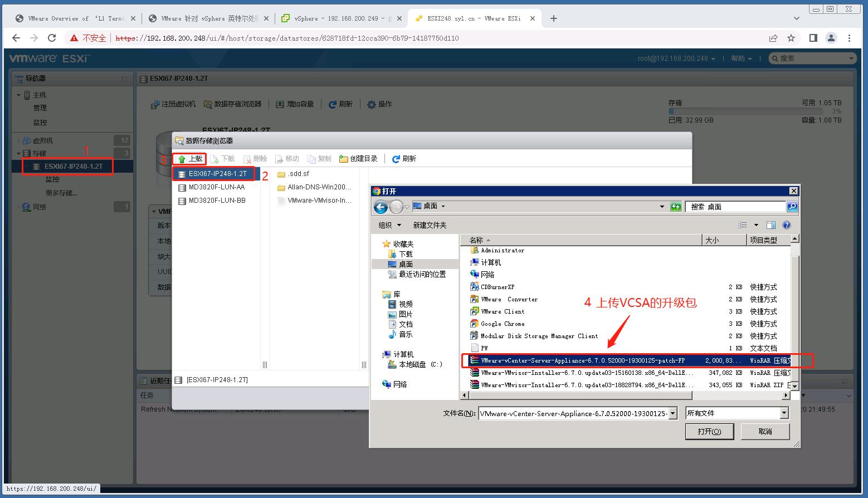
Task: Click the search magnifier in Open dialog
Action: tap(792, 207)
